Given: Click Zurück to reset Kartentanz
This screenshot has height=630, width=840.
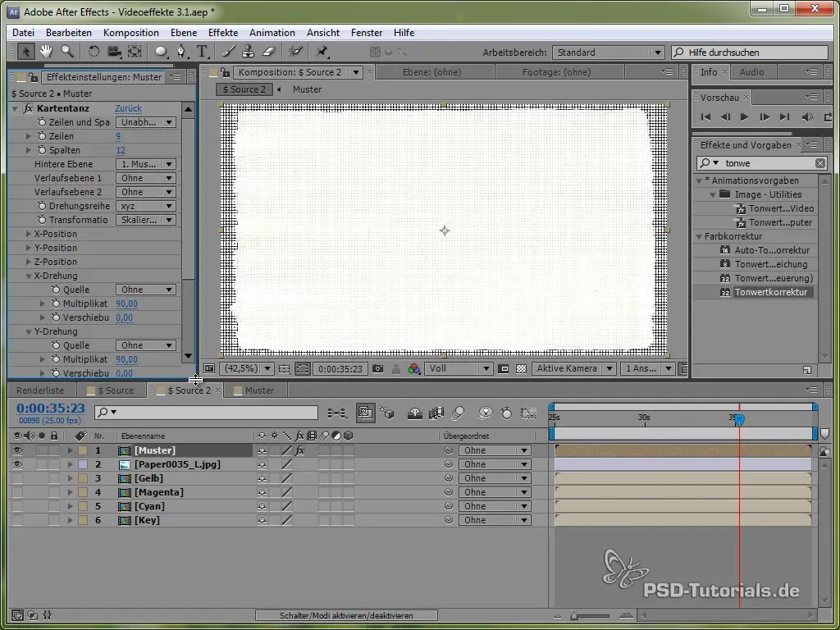Looking at the screenshot, I should [128, 108].
